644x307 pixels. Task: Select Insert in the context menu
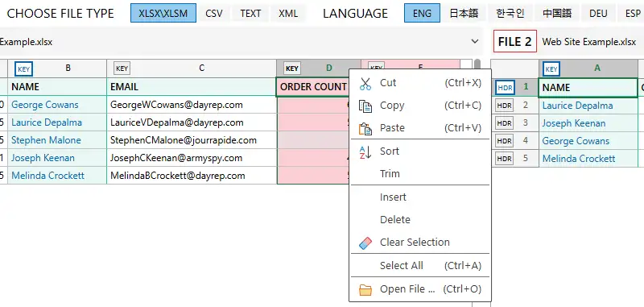pyautogui.click(x=419, y=197)
